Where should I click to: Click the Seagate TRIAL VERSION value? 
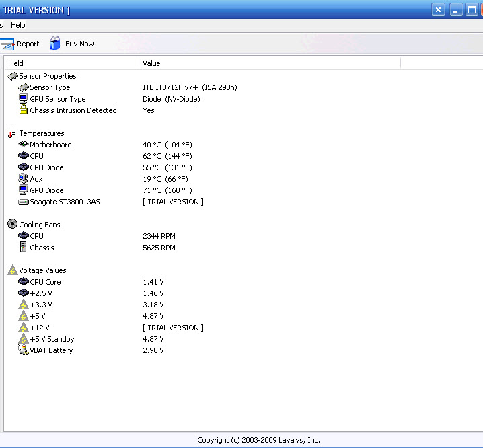173,202
